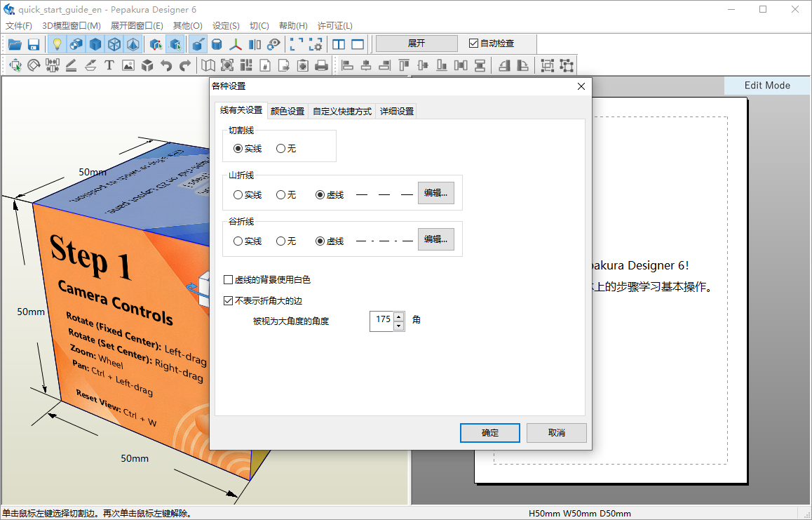Image resolution: width=812 pixels, height=520 pixels.
Task: Switch to the 颜色设置 tab
Action: coord(287,110)
